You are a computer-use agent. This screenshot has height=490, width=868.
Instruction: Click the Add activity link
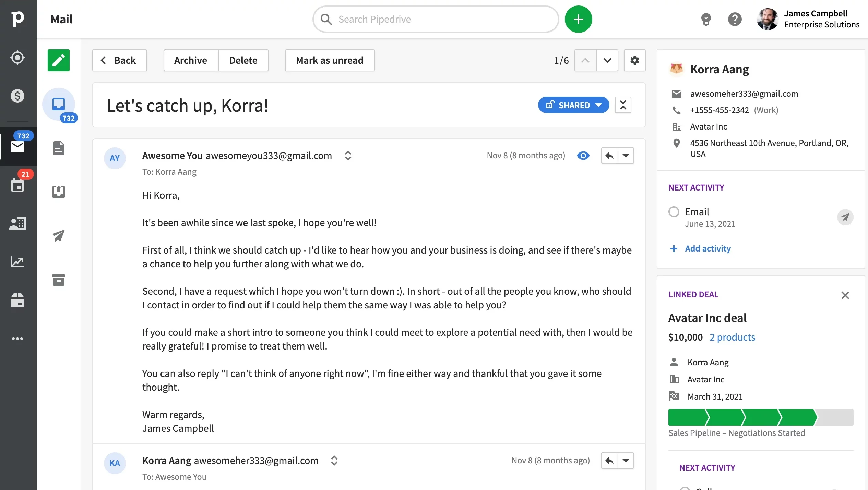click(708, 248)
